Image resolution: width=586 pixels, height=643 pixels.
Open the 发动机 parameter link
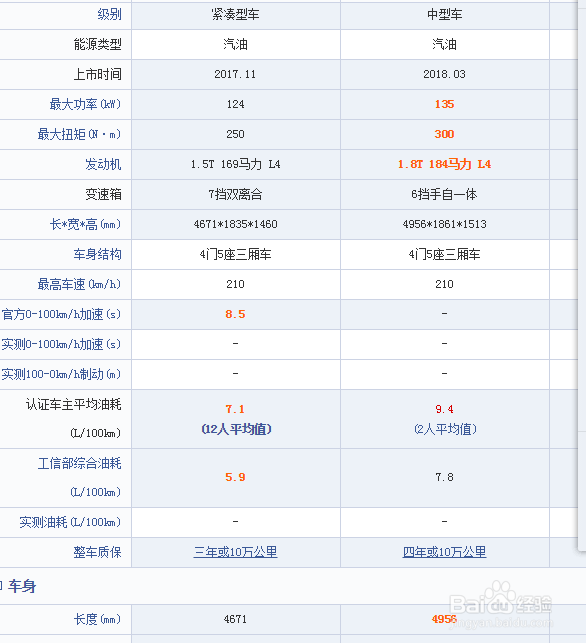click(103, 164)
